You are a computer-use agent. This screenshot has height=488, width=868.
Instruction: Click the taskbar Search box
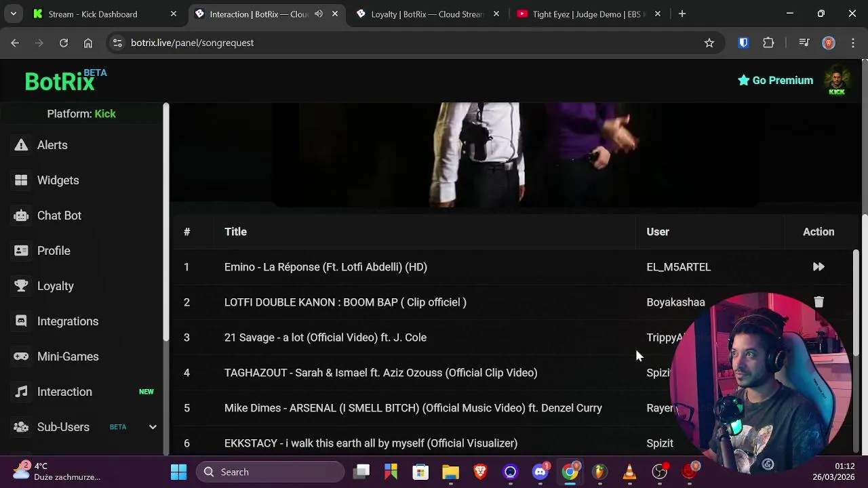pyautogui.click(x=271, y=472)
